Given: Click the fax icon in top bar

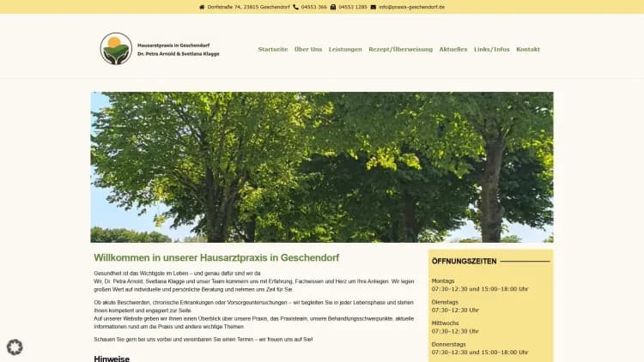Looking at the screenshot, I should (333, 7).
